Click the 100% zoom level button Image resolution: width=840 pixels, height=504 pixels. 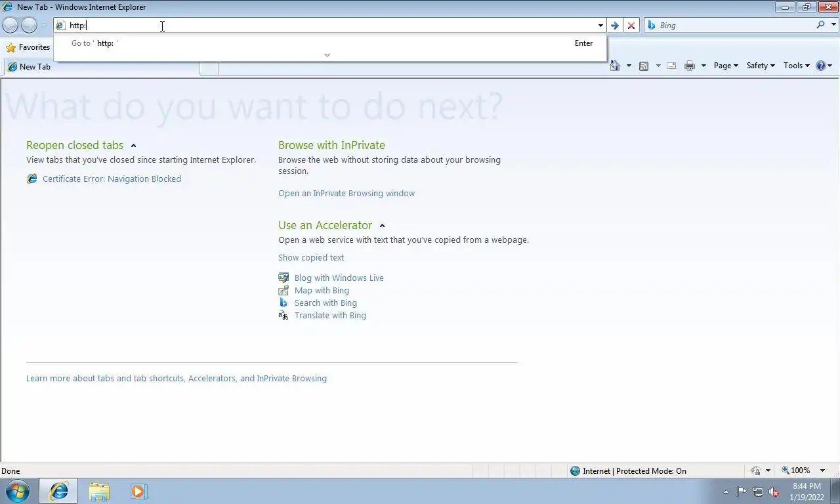coord(795,471)
